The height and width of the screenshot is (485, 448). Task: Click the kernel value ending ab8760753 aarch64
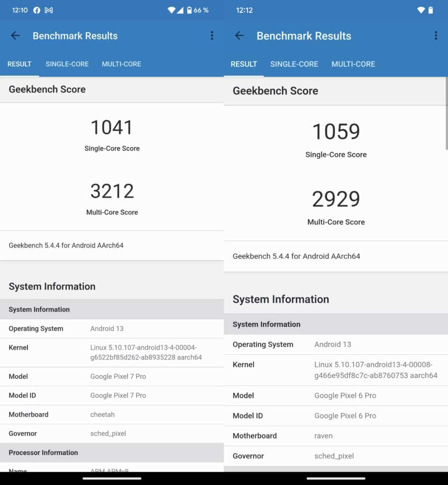pyautogui.click(x=376, y=370)
